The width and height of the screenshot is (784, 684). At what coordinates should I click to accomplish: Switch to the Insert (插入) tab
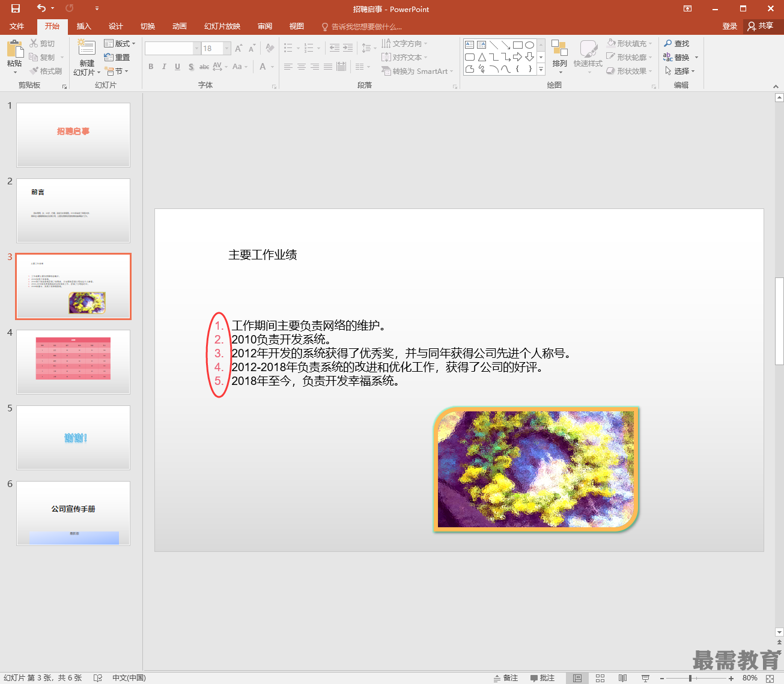[84, 26]
